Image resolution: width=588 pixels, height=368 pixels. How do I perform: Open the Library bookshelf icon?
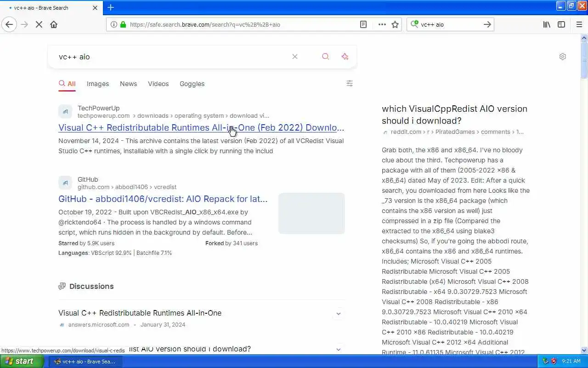[x=547, y=24]
